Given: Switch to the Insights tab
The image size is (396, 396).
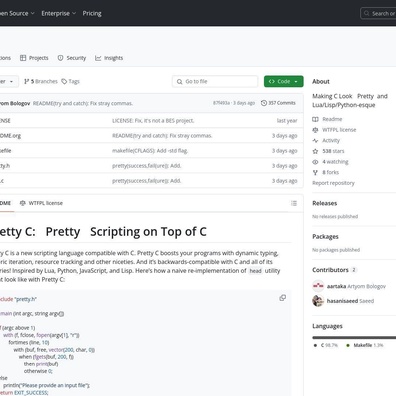Looking at the screenshot, I should click(109, 58).
